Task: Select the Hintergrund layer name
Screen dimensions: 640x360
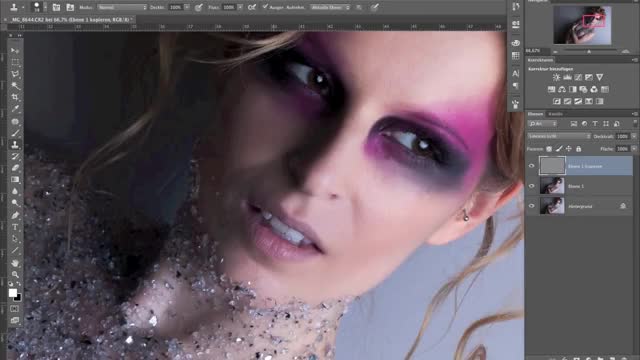Action: tap(580, 207)
